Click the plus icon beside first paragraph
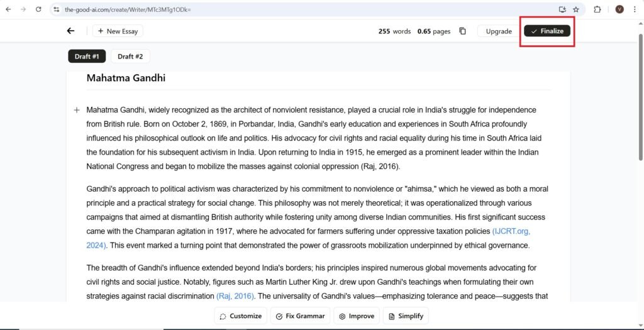The height and width of the screenshot is (330, 644). coord(77,110)
